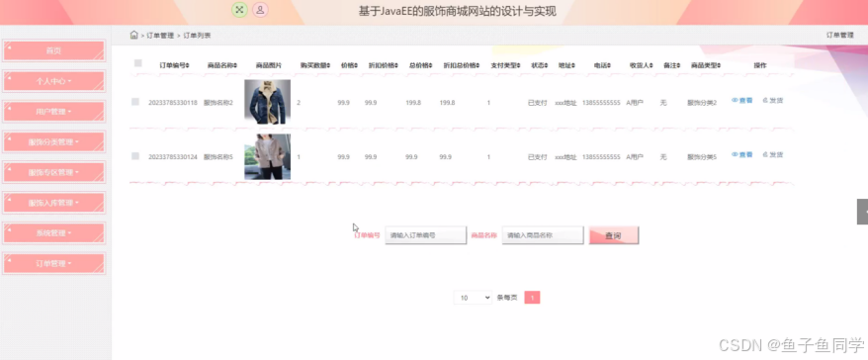
Task: Focus the 订单编号 search field
Action: click(x=426, y=235)
